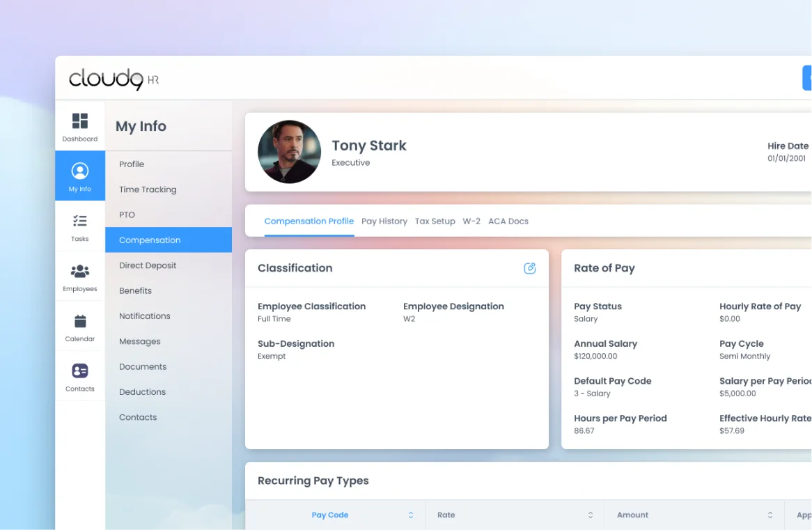Edit Classification with the pencil icon
Viewport: 812px width, 530px height.
coord(529,268)
